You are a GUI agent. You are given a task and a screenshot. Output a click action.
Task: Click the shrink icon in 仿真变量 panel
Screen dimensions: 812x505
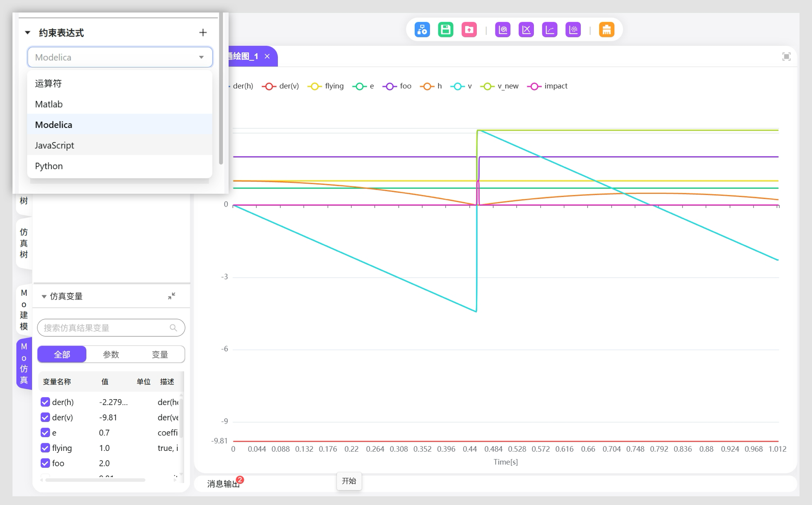[x=172, y=296]
